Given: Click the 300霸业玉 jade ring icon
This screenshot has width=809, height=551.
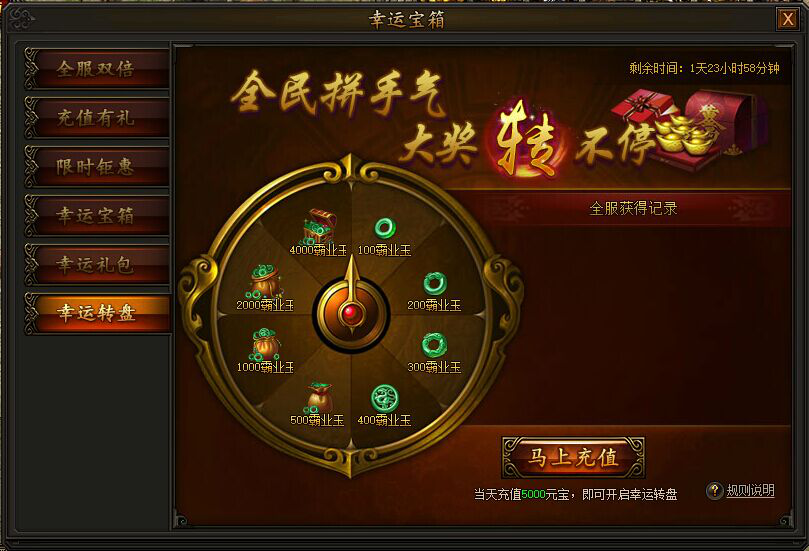Looking at the screenshot, I should coord(434,345).
